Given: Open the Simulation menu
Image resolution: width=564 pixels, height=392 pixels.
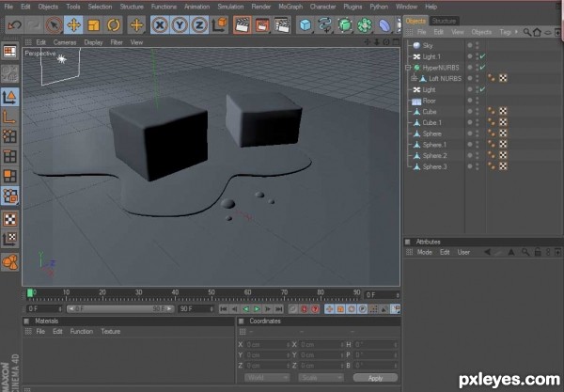Looking at the screenshot, I should coord(230,7).
